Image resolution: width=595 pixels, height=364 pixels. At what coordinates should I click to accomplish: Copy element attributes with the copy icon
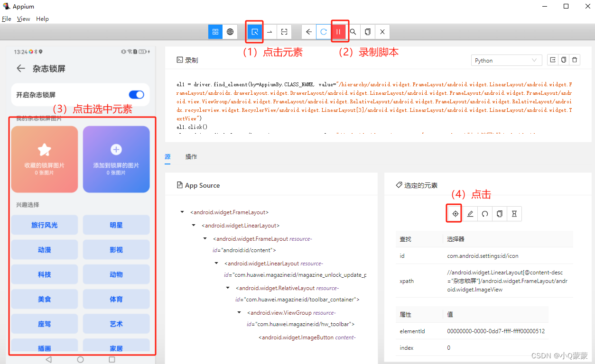(499, 214)
